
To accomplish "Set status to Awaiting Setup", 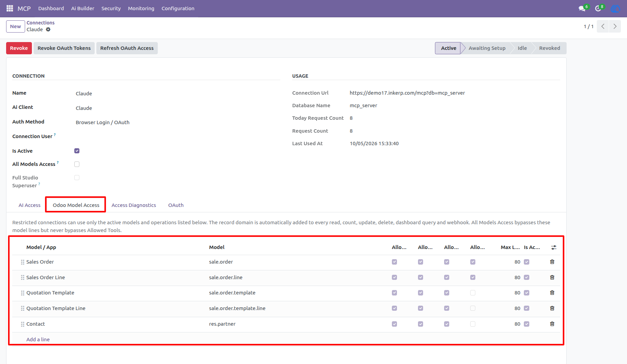I will click(487, 48).
